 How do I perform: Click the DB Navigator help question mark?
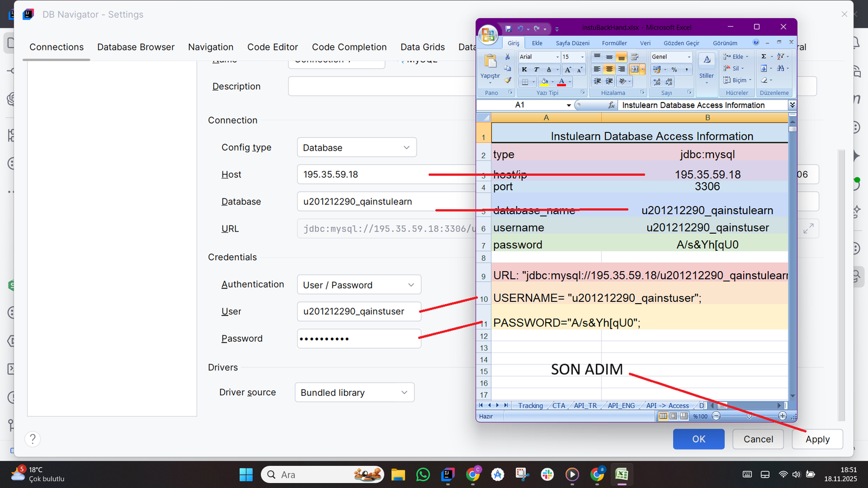click(x=33, y=439)
